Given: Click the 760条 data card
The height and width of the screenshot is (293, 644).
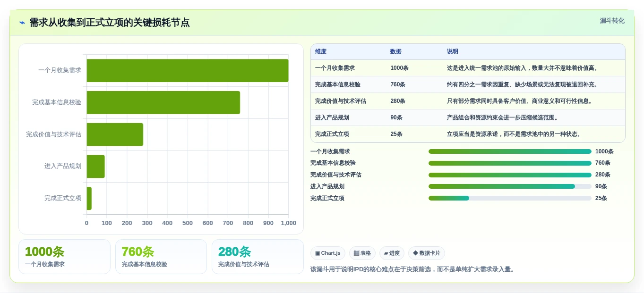Looking at the screenshot, I should coord(161,257).
